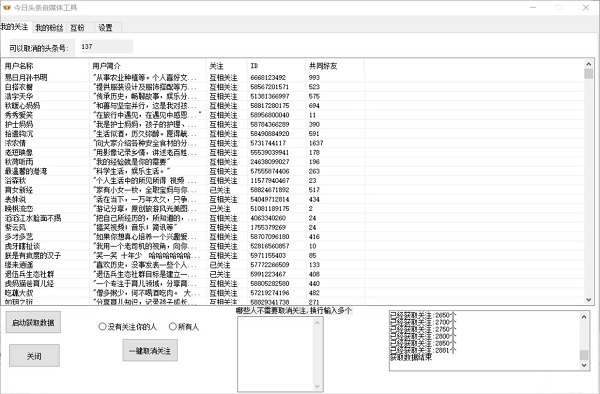The width and height of the screenshot is (600, 394).
Task: Click the log line 获取数据结束
Action: coord(411,357)
